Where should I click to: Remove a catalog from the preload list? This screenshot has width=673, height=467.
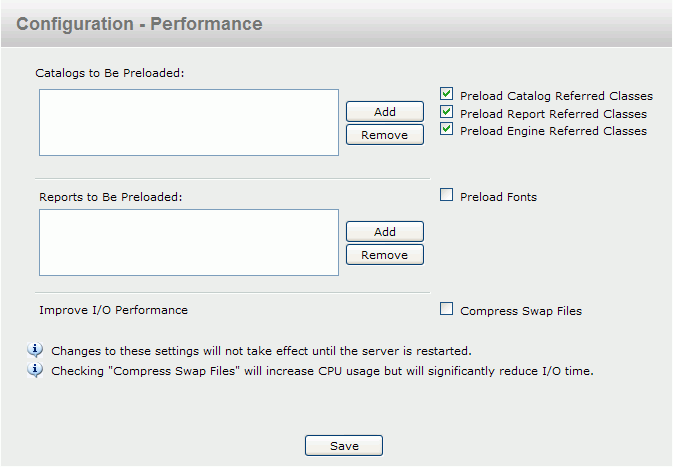coord(385,135)
